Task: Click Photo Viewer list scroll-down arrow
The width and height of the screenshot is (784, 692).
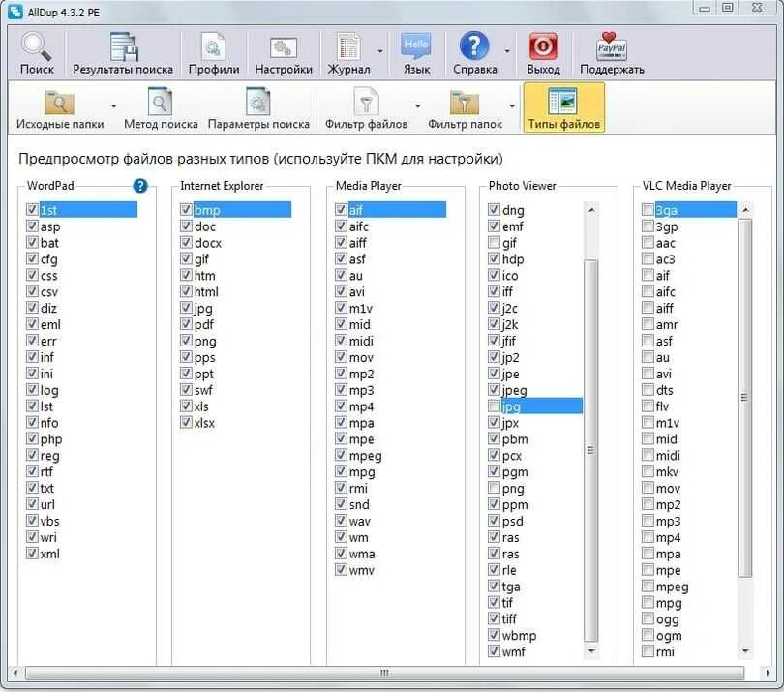Action: [591, 651]
